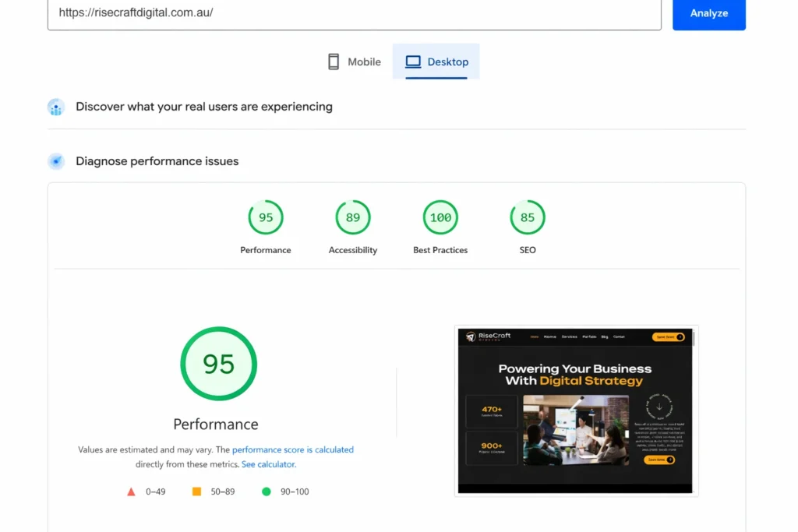Switch to the Mobile tab
798x532 pixels.
[355, 62]
